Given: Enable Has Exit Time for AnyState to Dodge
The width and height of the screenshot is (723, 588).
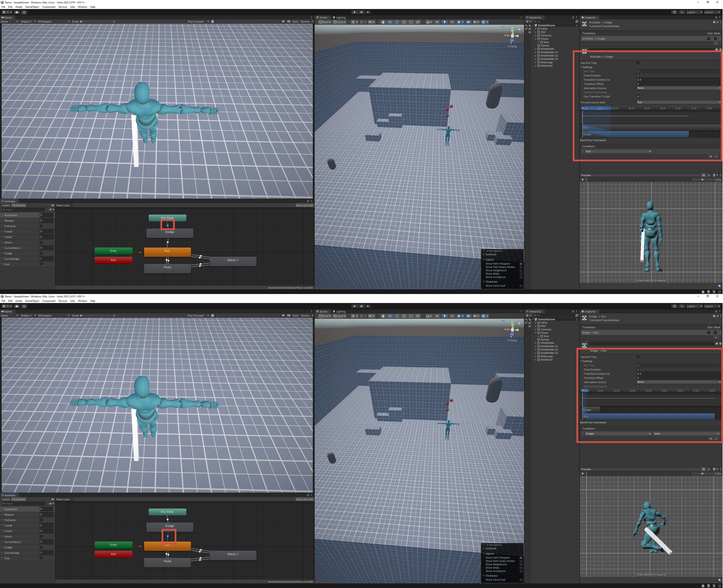Looking at the screenshot, I should (638, 63).
